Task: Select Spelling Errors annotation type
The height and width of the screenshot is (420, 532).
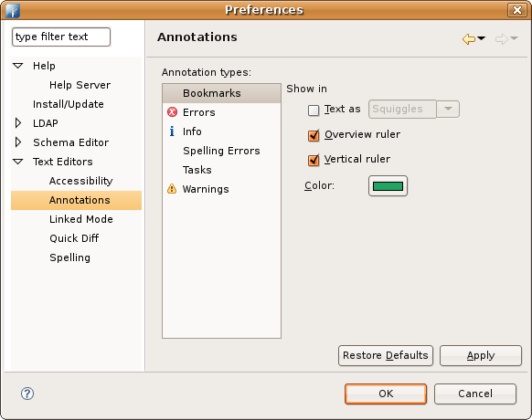Action: (x=221, y=151)
